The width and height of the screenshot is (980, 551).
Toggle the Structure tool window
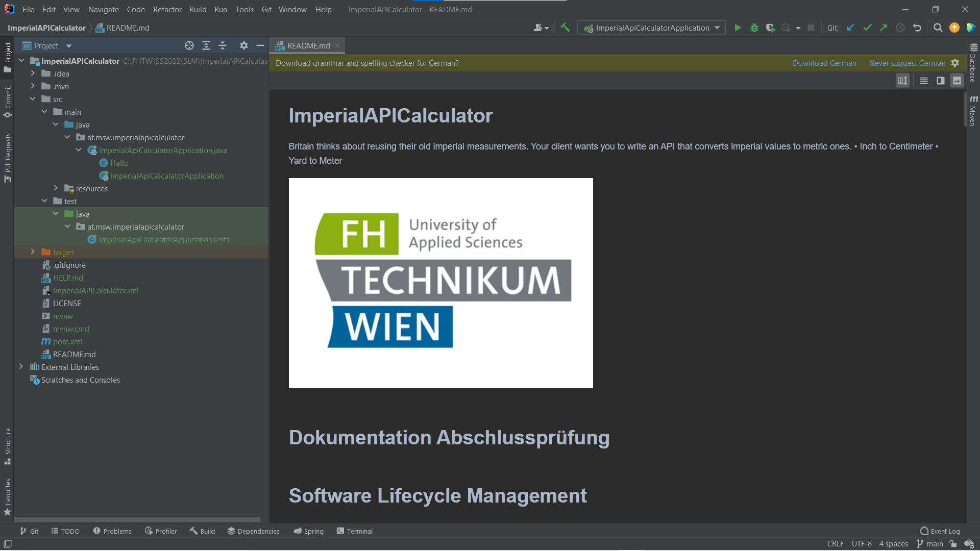7,446
